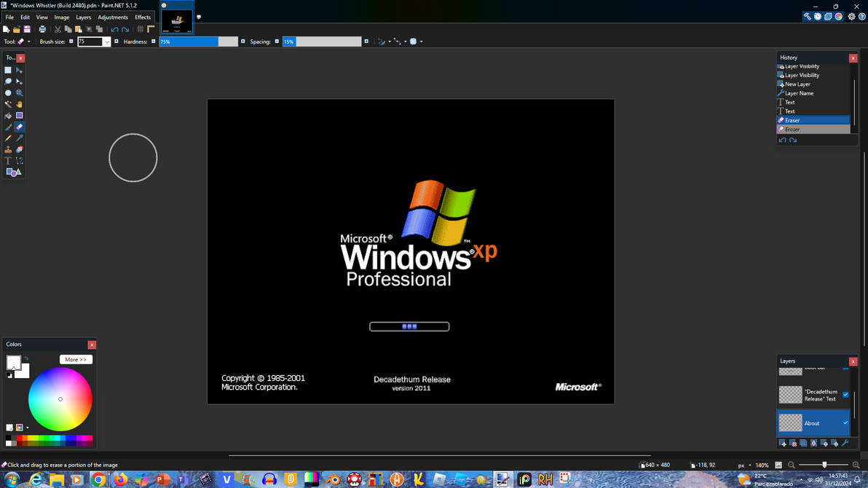Select the Color Picker eyedropper tool
This screenshot has width=868, height=488.
[20, 138]
